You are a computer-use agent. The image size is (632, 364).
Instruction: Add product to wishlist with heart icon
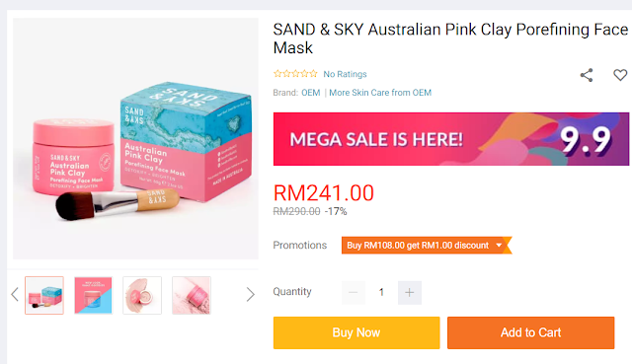coord(620,75)
